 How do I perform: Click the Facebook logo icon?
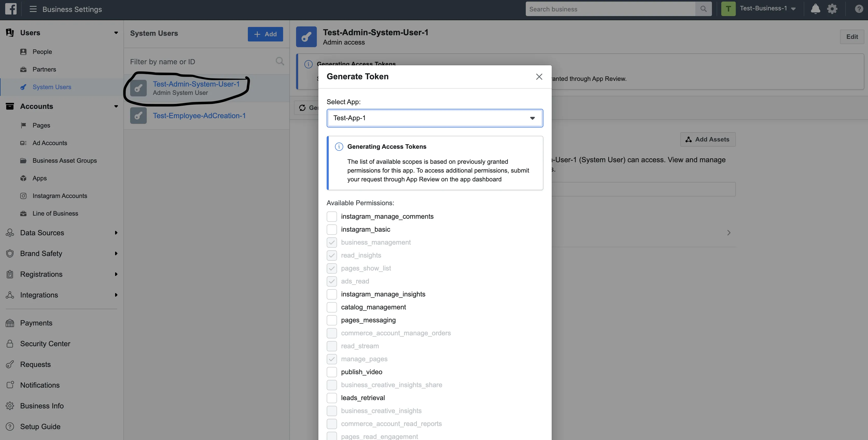click(11, 9)
